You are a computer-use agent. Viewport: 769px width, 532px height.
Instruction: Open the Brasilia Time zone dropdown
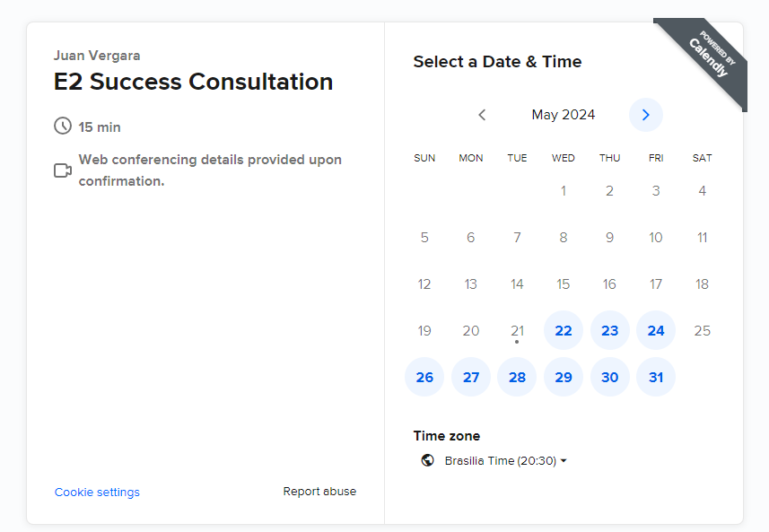pos(505,460)
